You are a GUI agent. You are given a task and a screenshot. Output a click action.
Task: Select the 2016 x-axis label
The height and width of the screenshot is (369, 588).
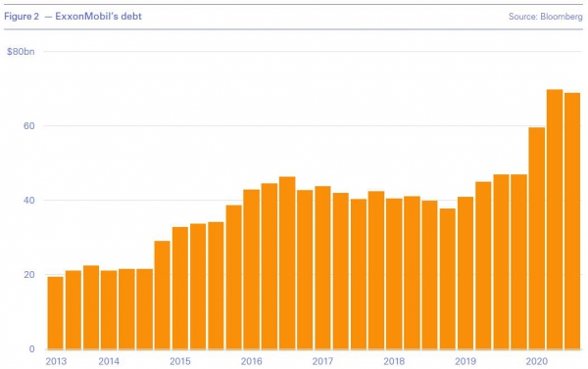coord(251,361)
